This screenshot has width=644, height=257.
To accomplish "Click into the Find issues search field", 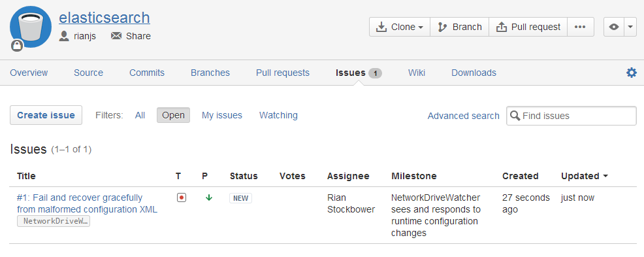I will point(572,116).
